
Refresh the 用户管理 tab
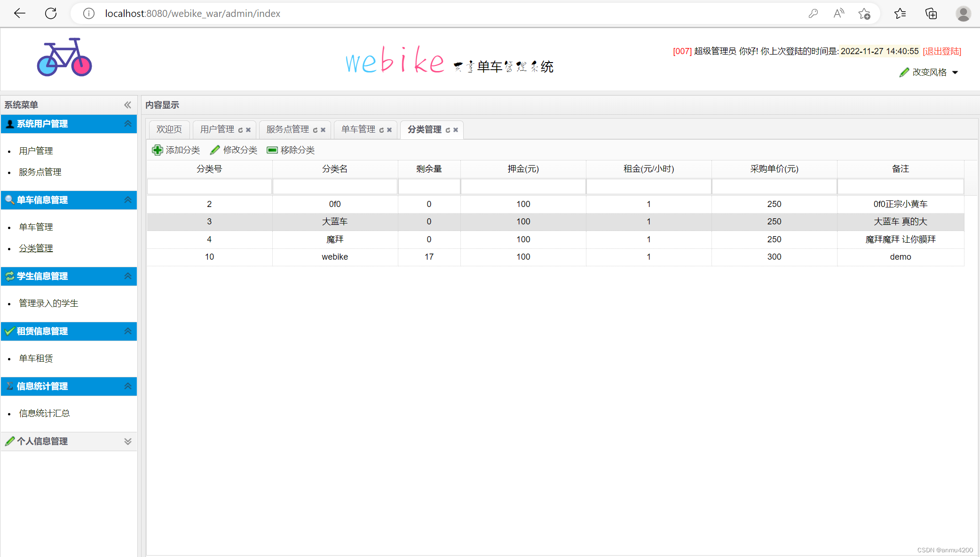tap(240, 130)
